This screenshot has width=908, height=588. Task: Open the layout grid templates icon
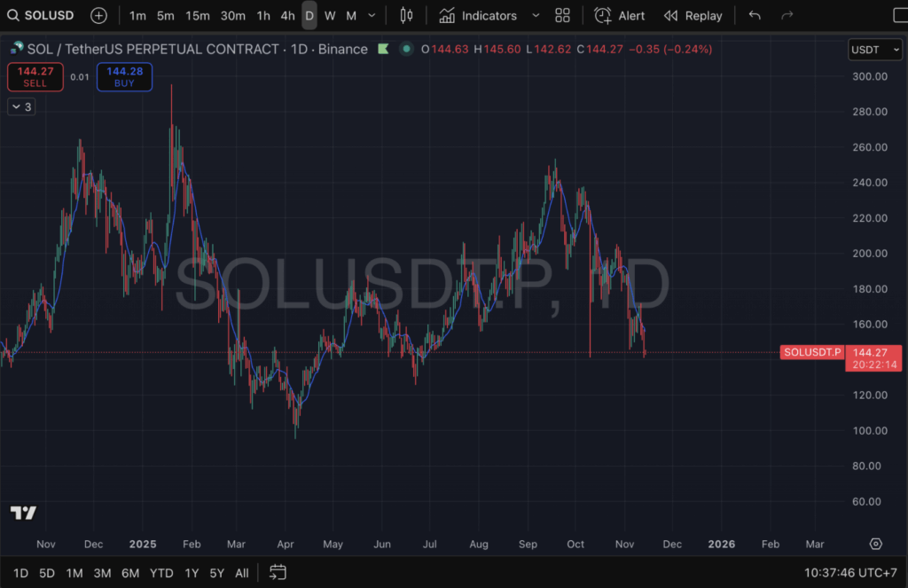pos(562,16)
